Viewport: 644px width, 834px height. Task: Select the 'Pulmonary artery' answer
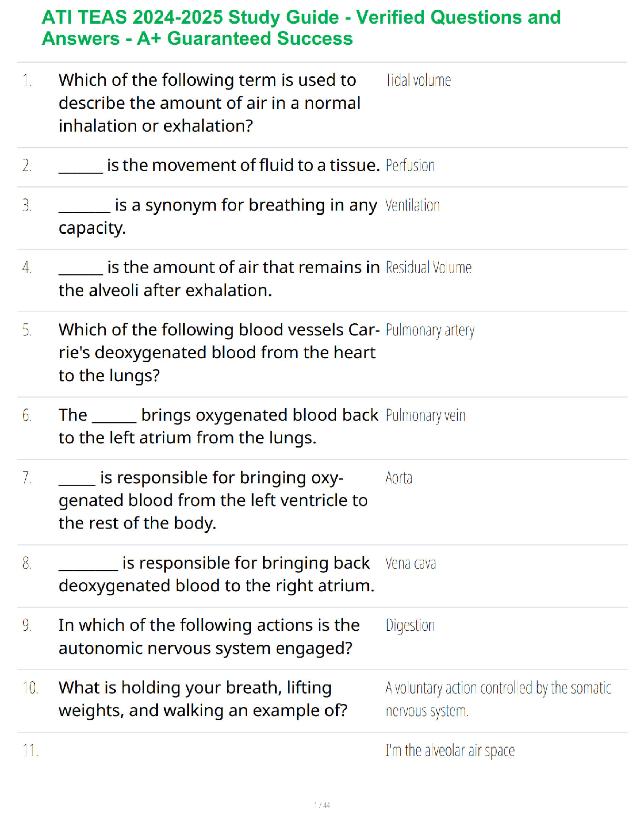pos(430,330)
